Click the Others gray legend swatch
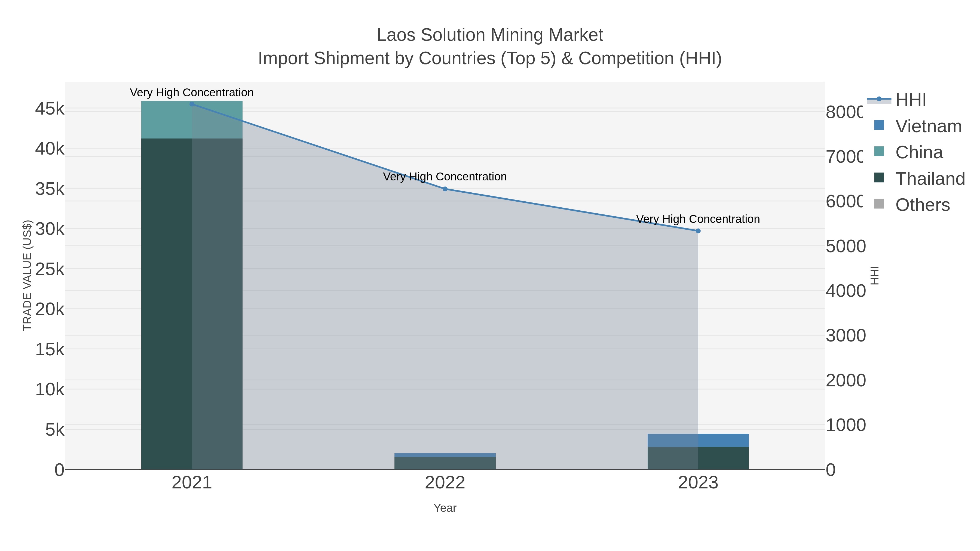Screen dimensions: 980x551 coord(879,204)
